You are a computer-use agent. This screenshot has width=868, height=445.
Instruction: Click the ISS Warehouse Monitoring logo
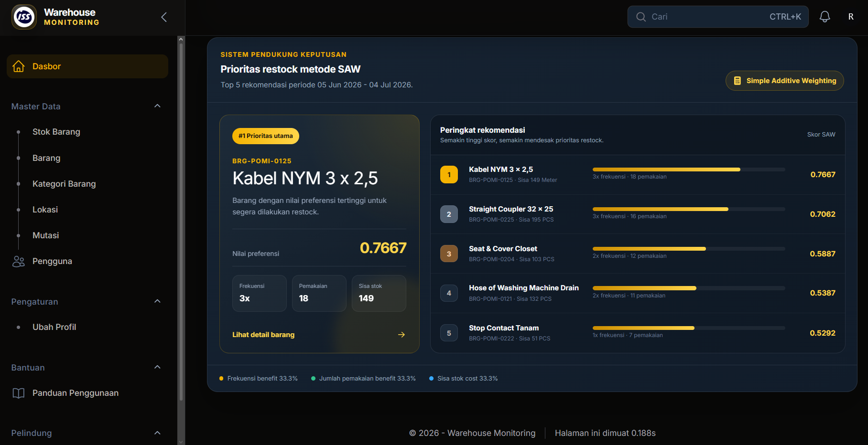click(24, 17)
